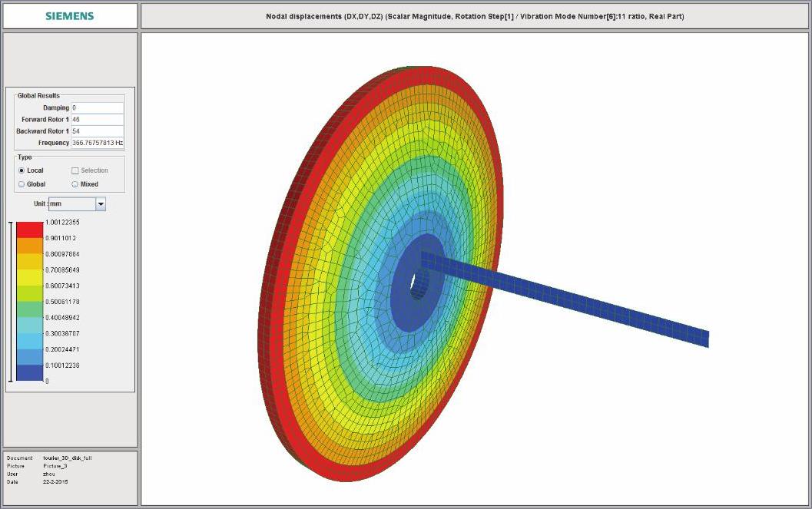Enable the Selection checkbox

75,170
